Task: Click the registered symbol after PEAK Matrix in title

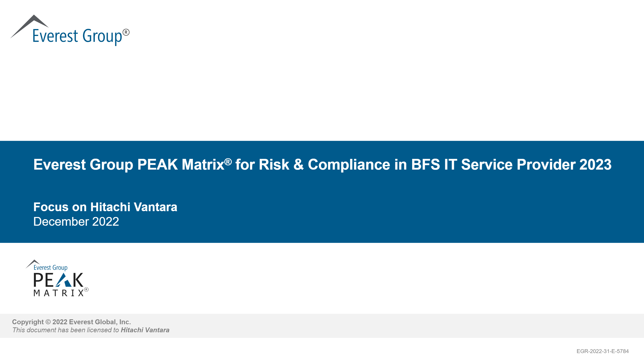Action: tap(228, 162)
